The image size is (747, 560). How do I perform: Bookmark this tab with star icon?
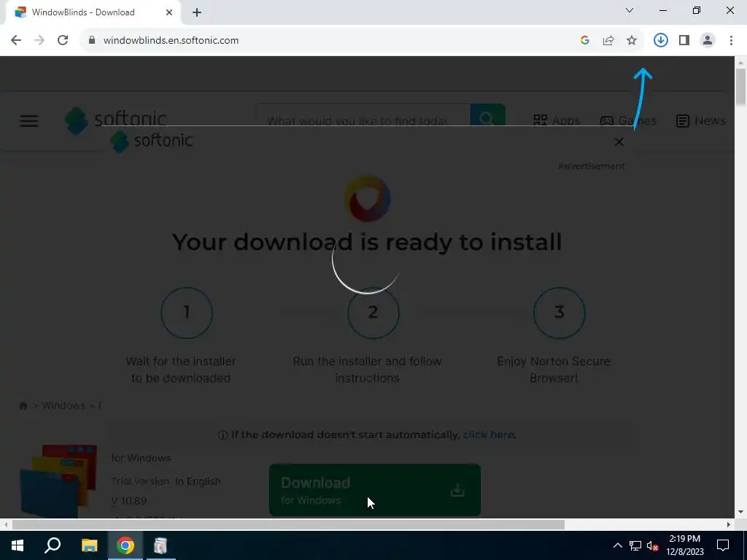click(x=632, y=40)
